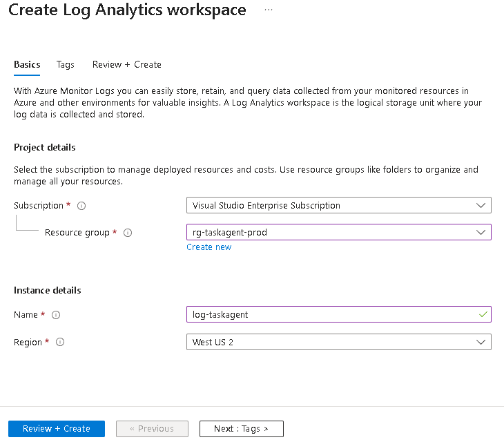Screen dimensions: 504x442
Task: Click the Instance details heading
Action: pyautogui.click(x=47, y=291)
